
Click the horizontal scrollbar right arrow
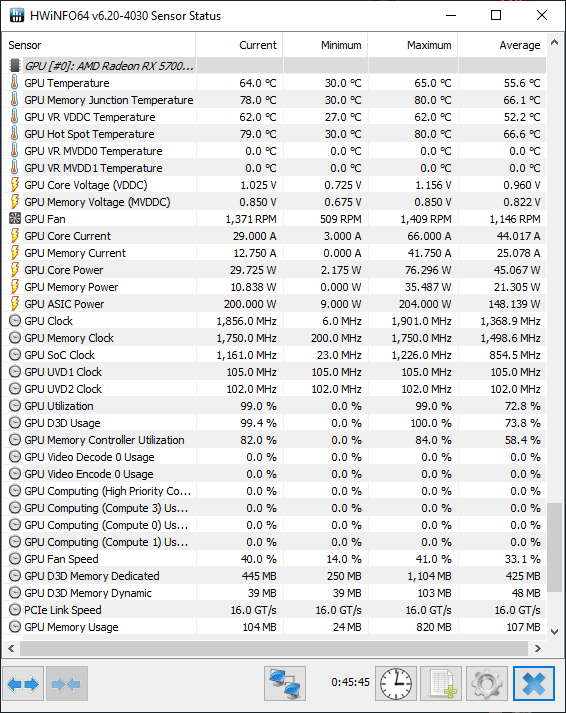pos(538,648)
